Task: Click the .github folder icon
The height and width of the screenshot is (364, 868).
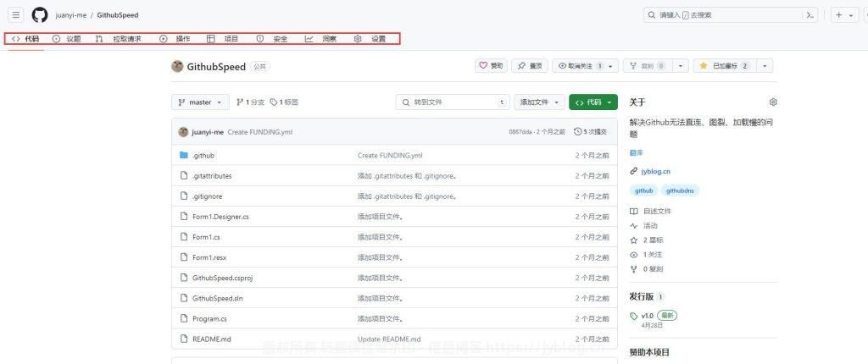Action: coord(184,156)
